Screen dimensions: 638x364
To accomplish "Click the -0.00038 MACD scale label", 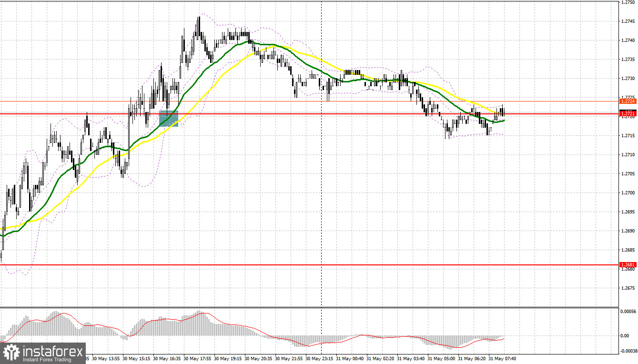I will [628, 350].
